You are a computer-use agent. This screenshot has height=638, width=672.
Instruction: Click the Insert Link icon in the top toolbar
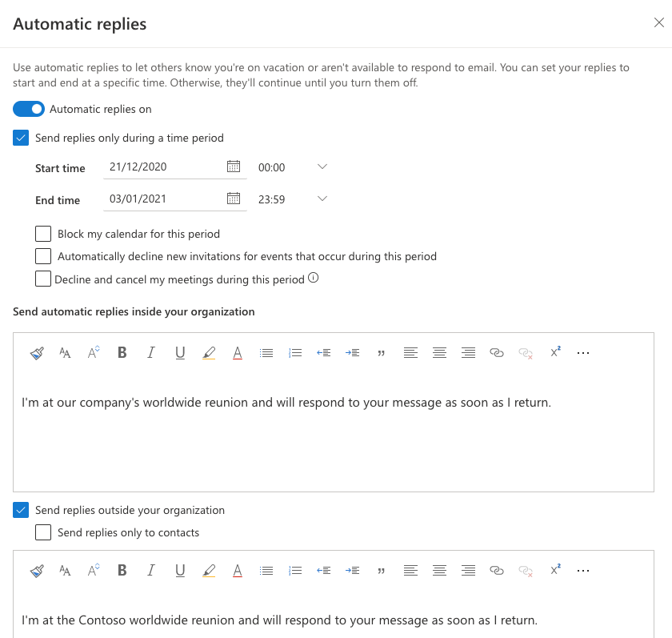point(497,352)
